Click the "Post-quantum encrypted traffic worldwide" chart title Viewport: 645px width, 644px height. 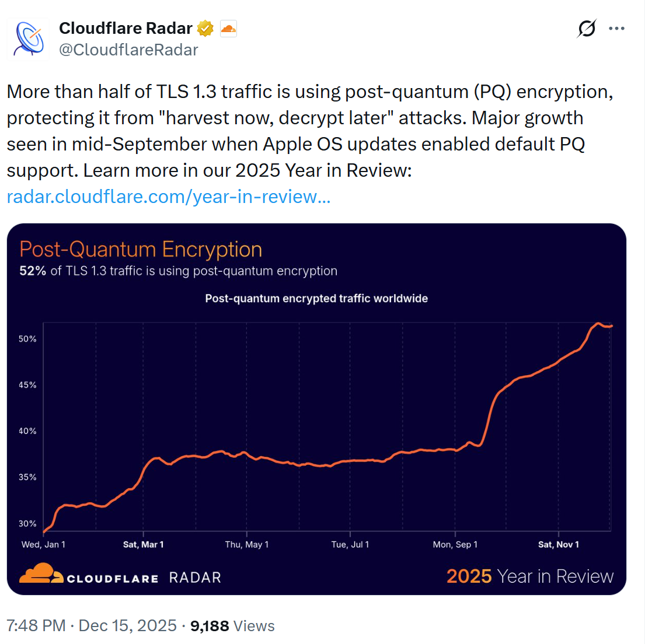(316, 299)
